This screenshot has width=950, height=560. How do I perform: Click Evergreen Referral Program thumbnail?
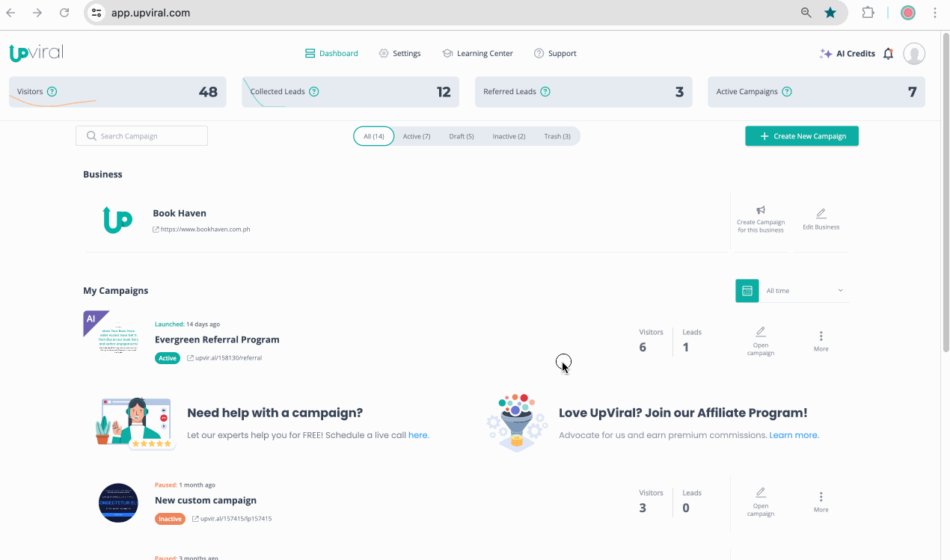117,339
